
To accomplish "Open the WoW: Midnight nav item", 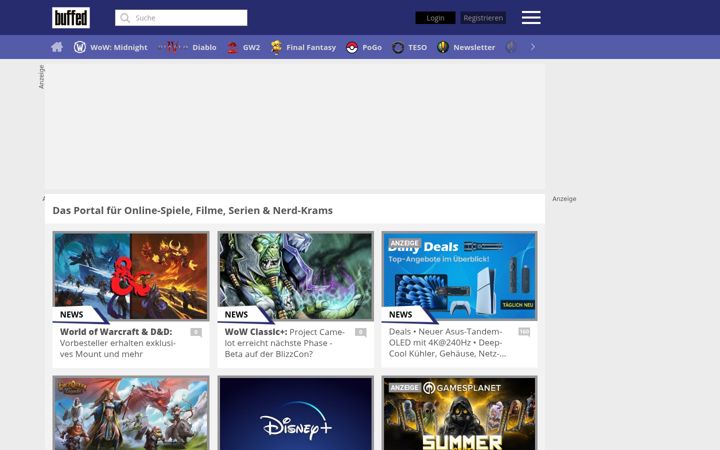I will [119, 47].
